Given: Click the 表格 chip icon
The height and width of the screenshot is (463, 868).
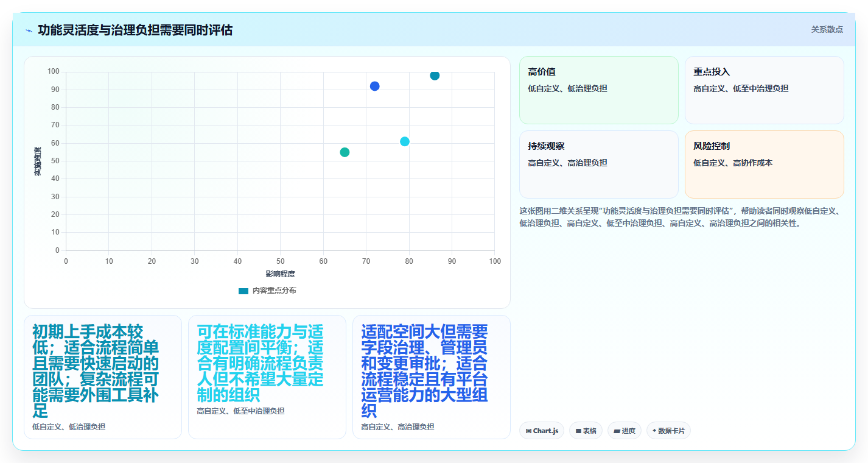Looking at the screenshot, I should click(578, 431).
